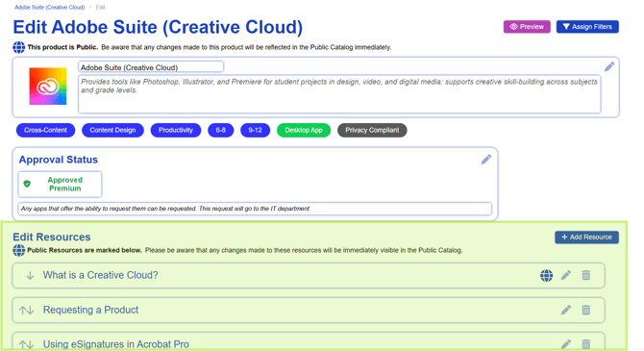The image size is (644, 351).
Task: Add a new resource
Action: pyautogui.click(x=586, y=238)
